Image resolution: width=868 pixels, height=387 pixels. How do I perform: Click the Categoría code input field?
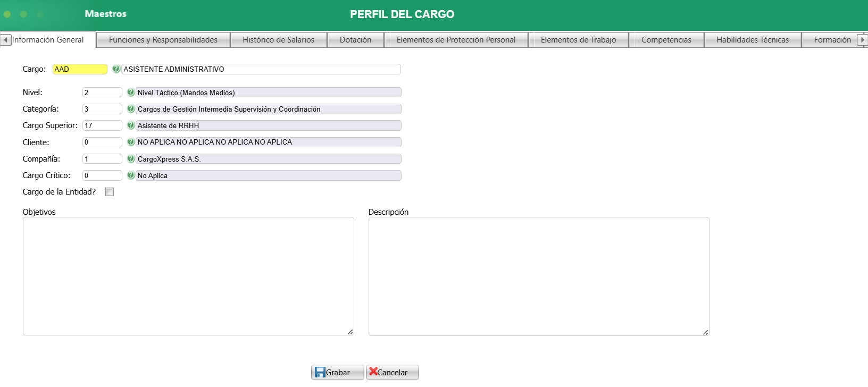(x=102, y=109)
